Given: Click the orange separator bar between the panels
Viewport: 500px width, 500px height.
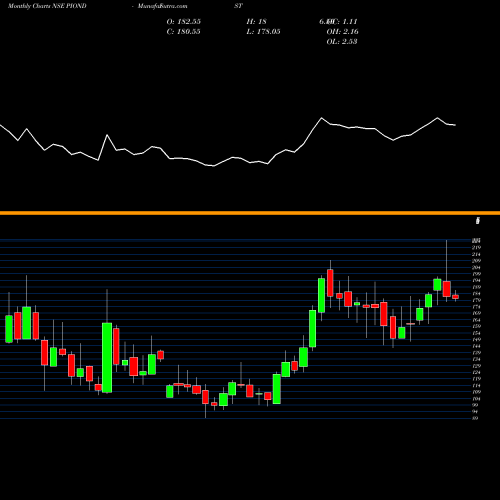Looking at the screenshot, I should tap(250, 213).
